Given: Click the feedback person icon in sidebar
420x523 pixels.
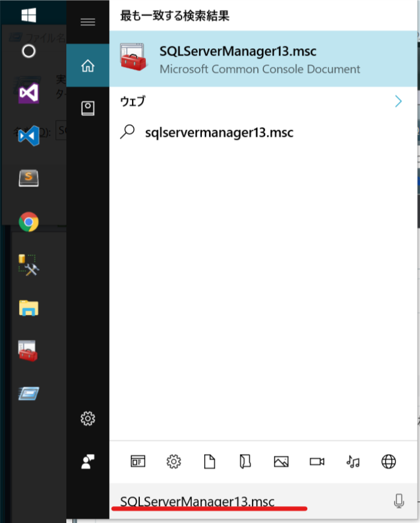Looking at the screenshot, I should 88,461.
